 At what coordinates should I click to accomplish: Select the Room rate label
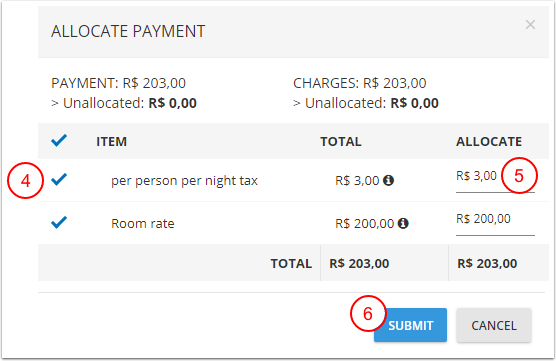pos(143,223)
